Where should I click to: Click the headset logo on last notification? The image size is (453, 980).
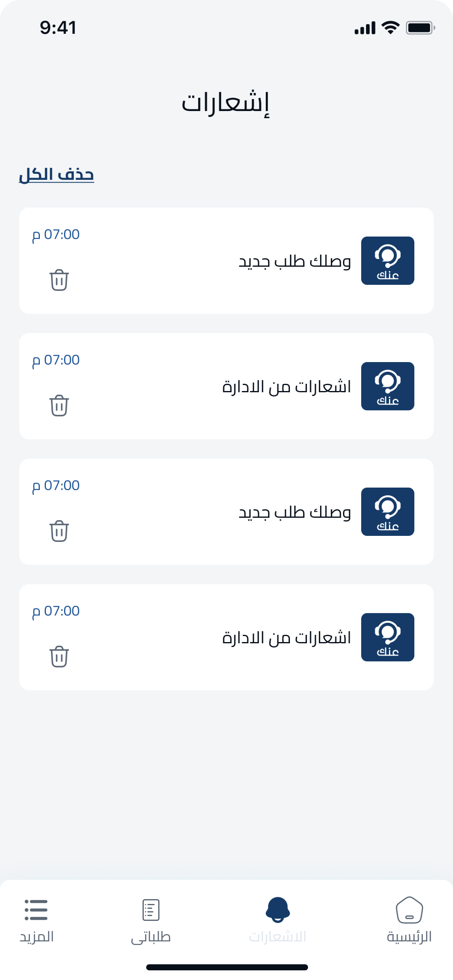[387, 637]
